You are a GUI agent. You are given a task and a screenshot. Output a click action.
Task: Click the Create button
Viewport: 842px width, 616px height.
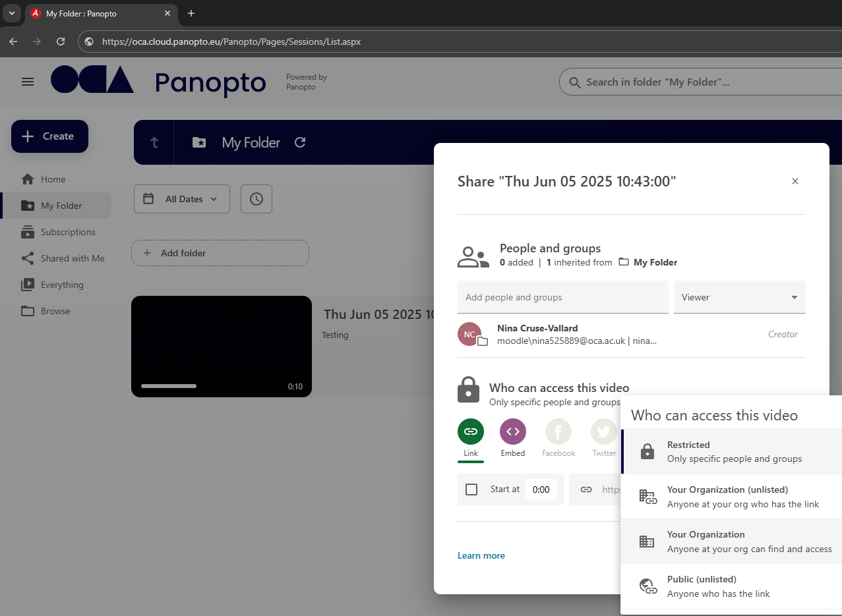(49, 136)
